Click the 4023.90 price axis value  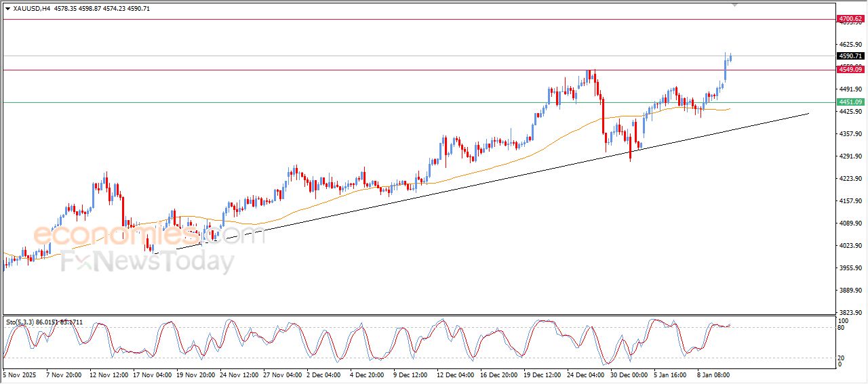click(850, 246)
